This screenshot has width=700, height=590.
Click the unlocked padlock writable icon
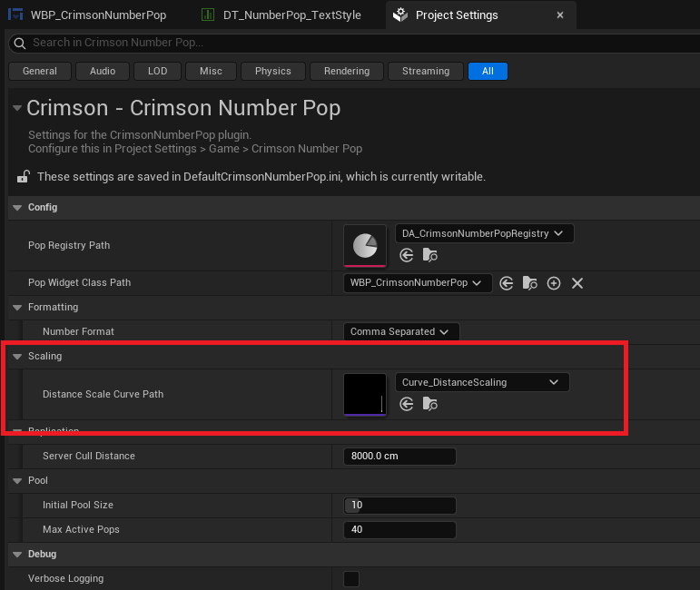point(24,177)
